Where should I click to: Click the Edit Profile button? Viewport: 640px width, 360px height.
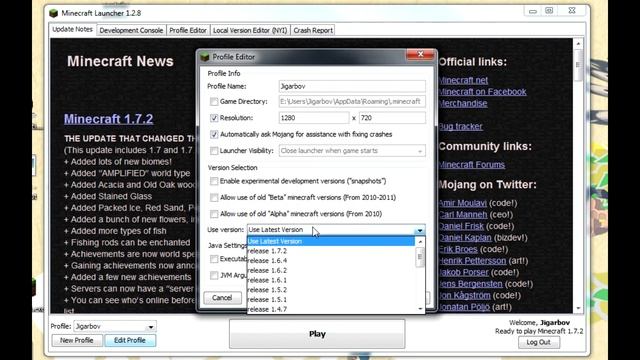130,340
